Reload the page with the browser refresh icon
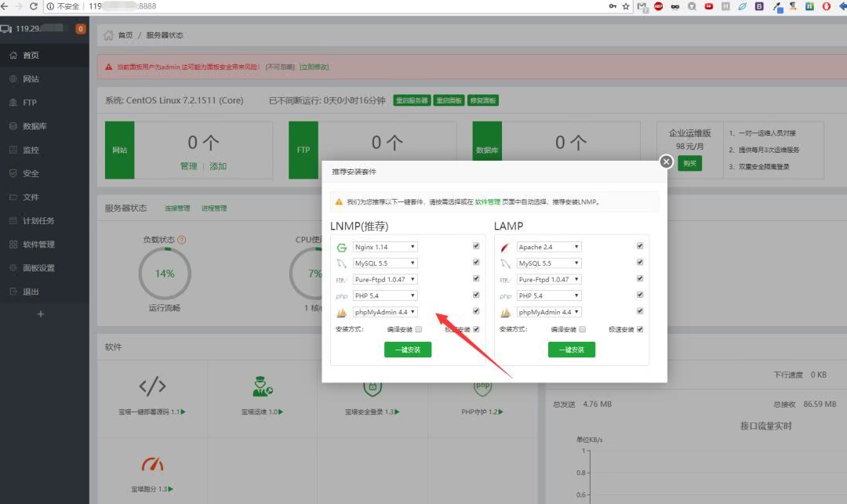The width and height of the screenshot is (847, 504). pos(33,6)
